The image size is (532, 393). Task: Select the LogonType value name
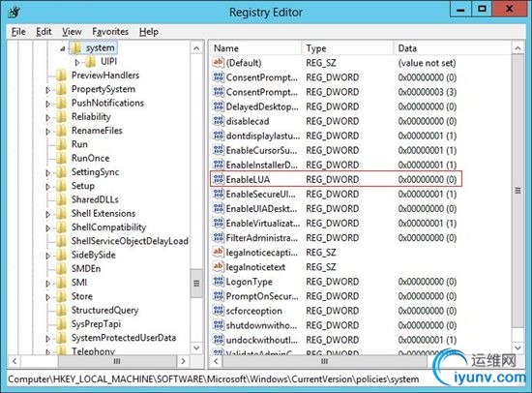[250, 282]
